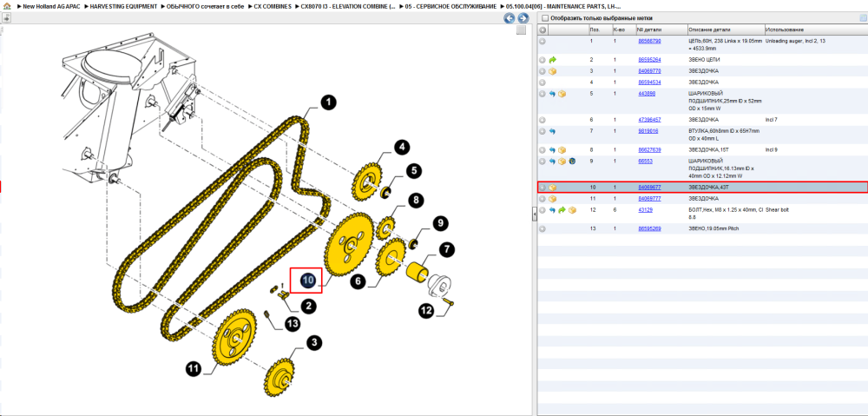Open part number link 86595264

649,59
